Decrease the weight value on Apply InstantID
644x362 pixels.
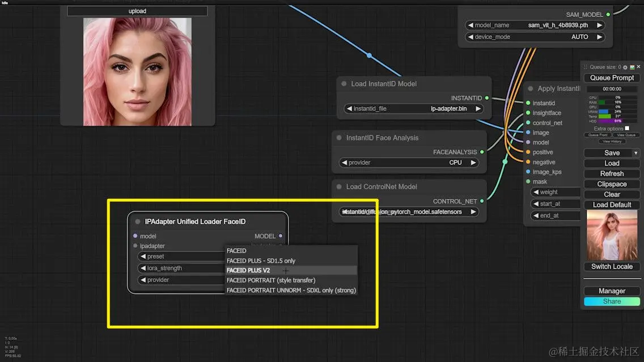[536, 192]
